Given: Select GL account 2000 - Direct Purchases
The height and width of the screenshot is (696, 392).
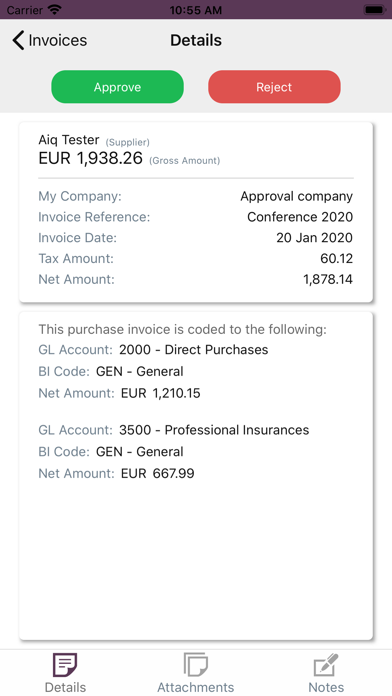Looking at the screenshot, I should (194, 350).
